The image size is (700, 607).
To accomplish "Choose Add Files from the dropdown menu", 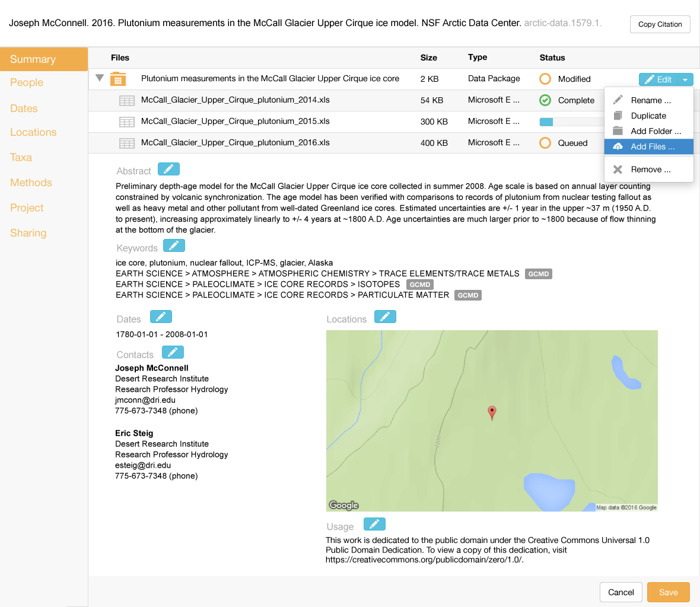I will pyautogui.click(x=648, y=146).
